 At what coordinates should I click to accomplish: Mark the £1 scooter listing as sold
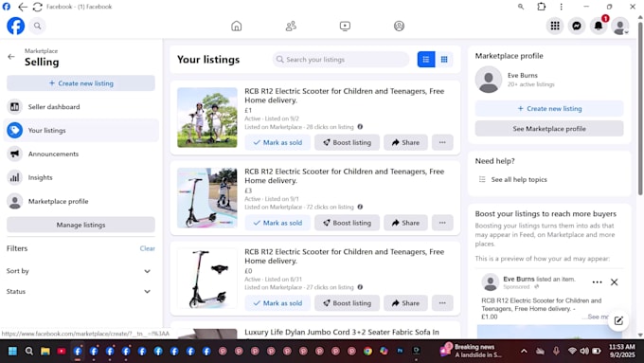click(x=277, y=142)
